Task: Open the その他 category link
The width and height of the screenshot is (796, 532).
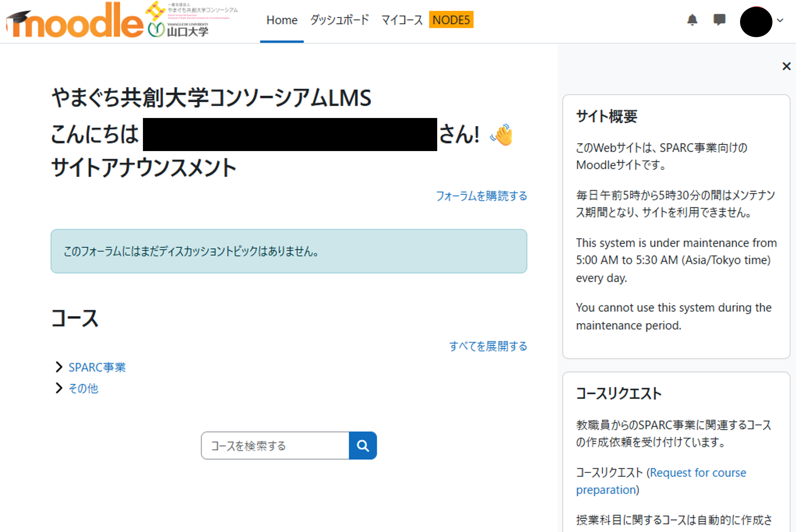Action: (x=83, y=388)
